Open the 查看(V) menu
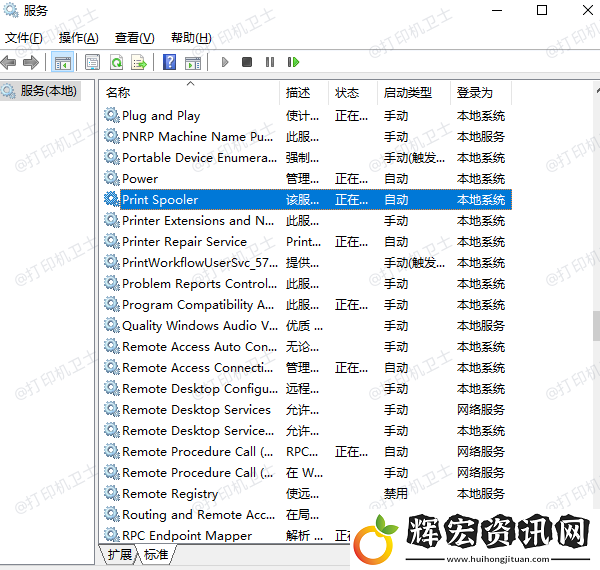 pos(134,38)
